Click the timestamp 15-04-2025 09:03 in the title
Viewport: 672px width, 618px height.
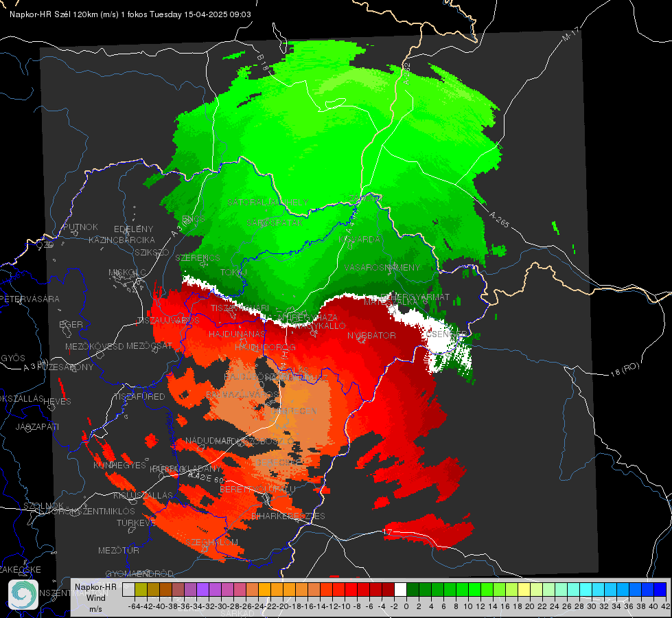[x=218, y=14]
